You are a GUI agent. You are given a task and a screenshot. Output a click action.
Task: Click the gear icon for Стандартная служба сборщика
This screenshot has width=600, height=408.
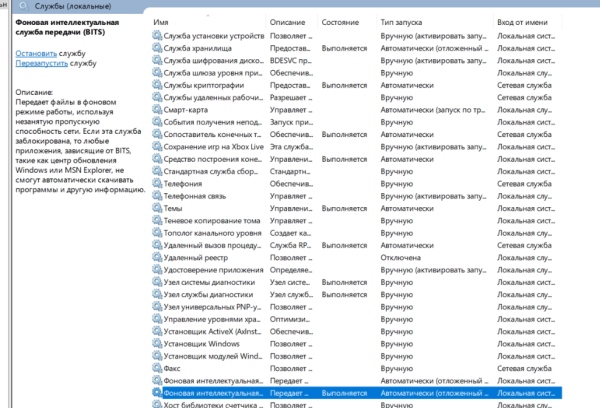click(157, 171)
